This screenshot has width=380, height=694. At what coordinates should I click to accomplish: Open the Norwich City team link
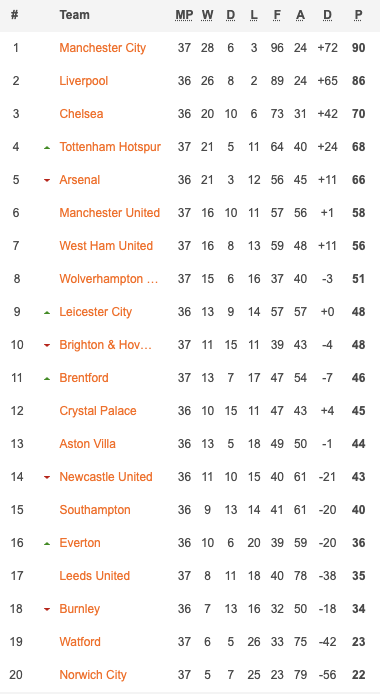(x=93, y=675)
